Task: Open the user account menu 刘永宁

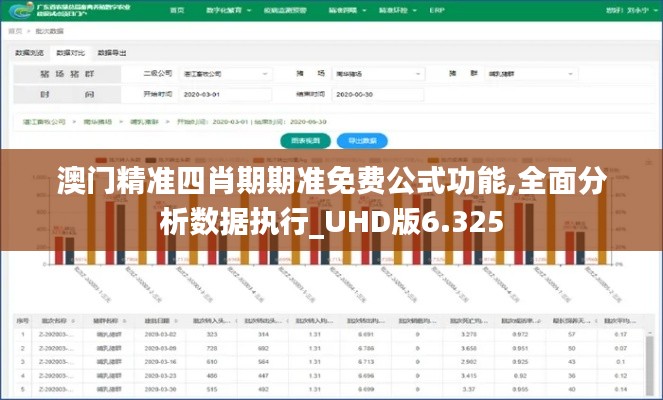Action: click(x=628, y=10)
